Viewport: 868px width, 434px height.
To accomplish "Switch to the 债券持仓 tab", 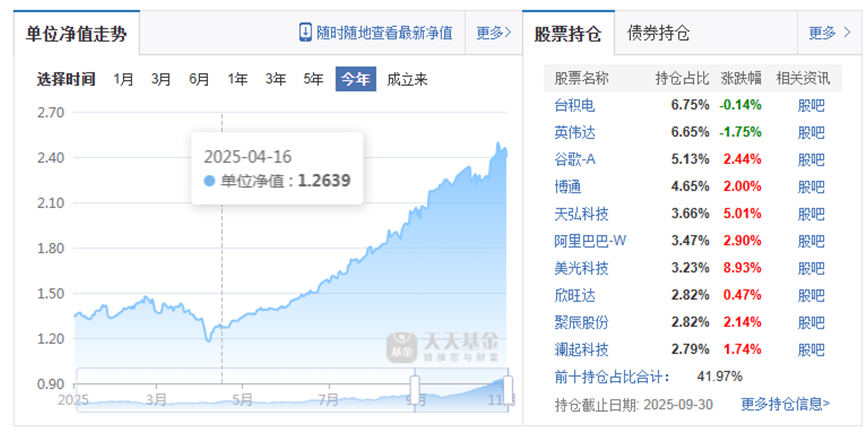I will coord(658,33).
